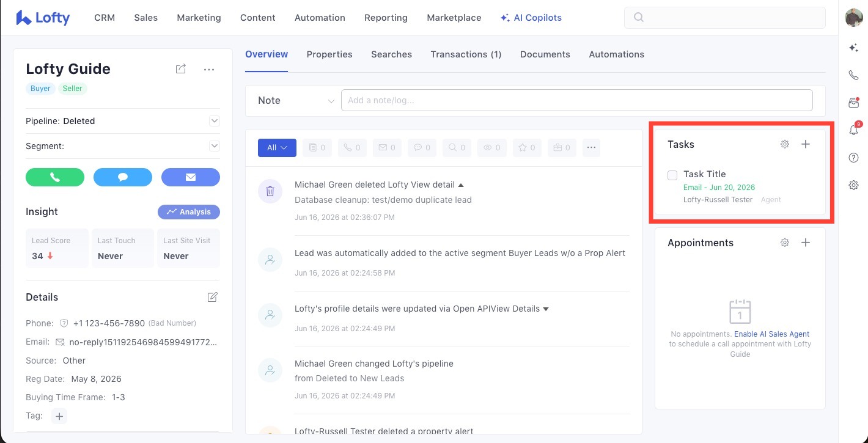868x443 pixels.
Task: Click the Lead Score 34 card
Action: point(57,248)
